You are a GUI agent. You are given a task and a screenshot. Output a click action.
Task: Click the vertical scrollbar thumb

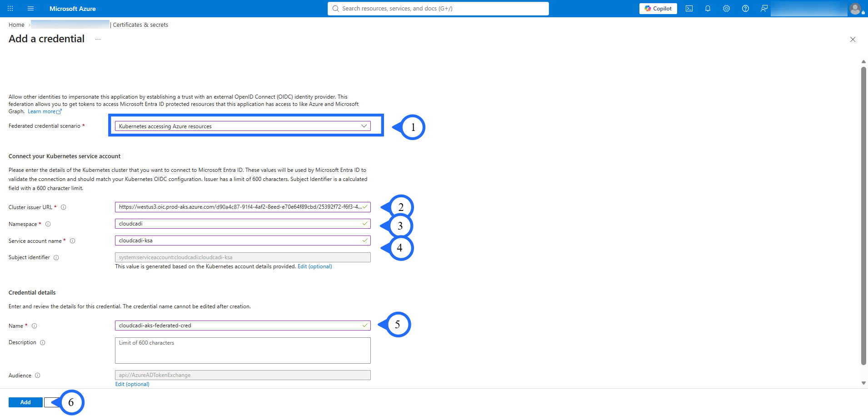tap(863, 216)
